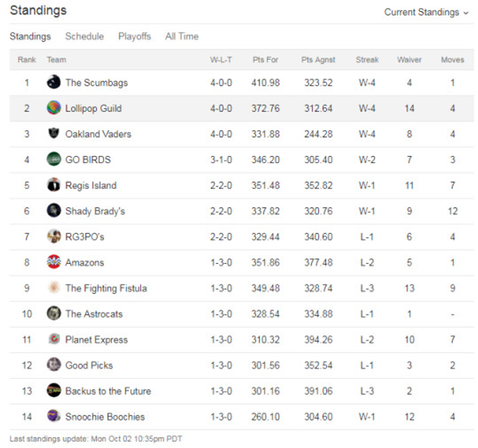Screen dimensions: 478x448
Task: Click the Regis Island team avatar
Action: (x=54, y=185)
